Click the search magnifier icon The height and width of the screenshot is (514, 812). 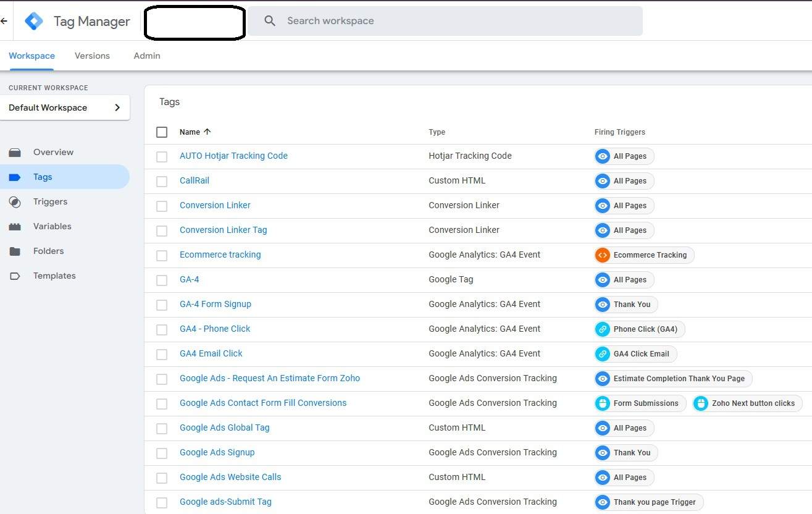270,21
